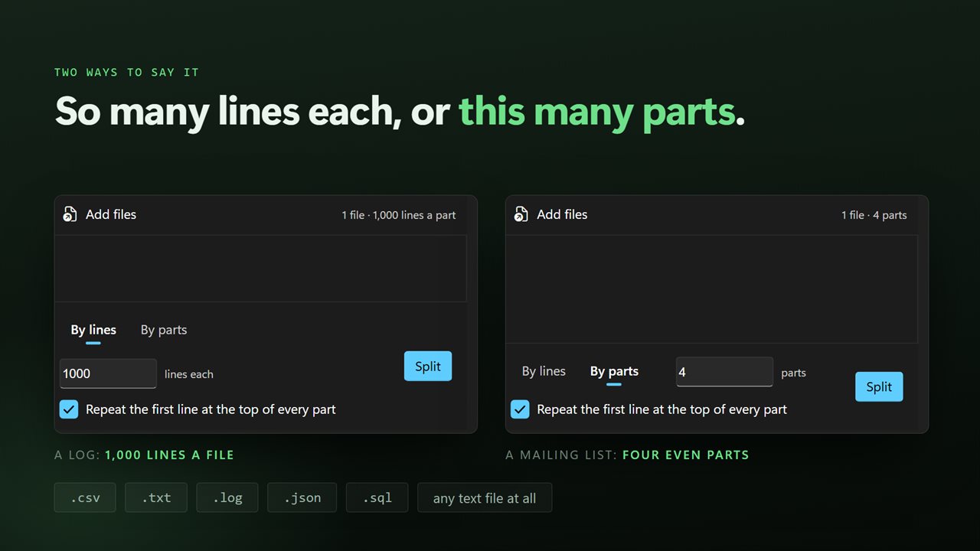
Task: Click the .json format chip
Action: pyautogui.click(x=302, y=497)
